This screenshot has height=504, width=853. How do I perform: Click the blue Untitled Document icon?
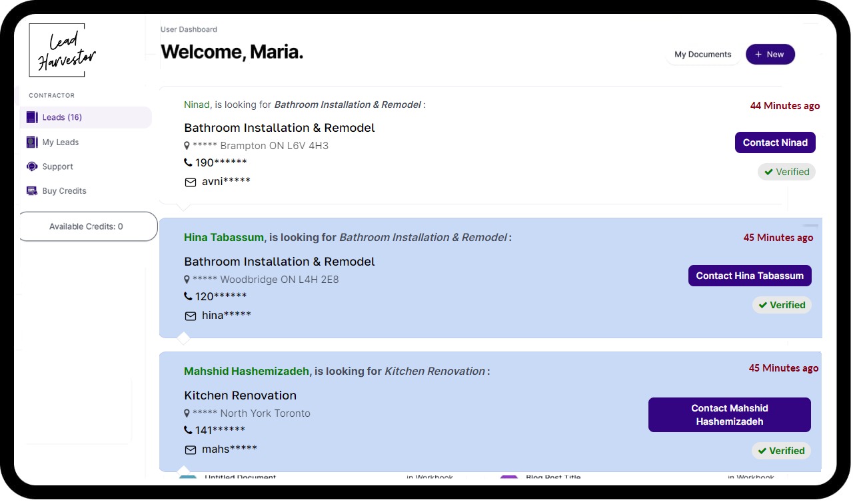(x=187, y=476)
